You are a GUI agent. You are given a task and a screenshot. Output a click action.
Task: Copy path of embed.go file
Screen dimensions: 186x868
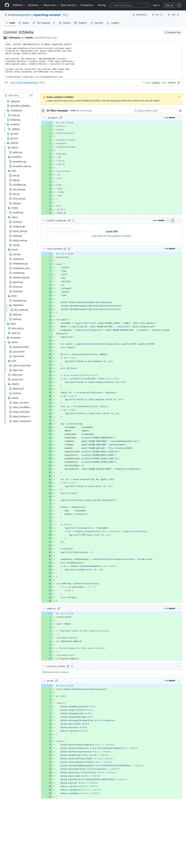click(x=59, y=609)
